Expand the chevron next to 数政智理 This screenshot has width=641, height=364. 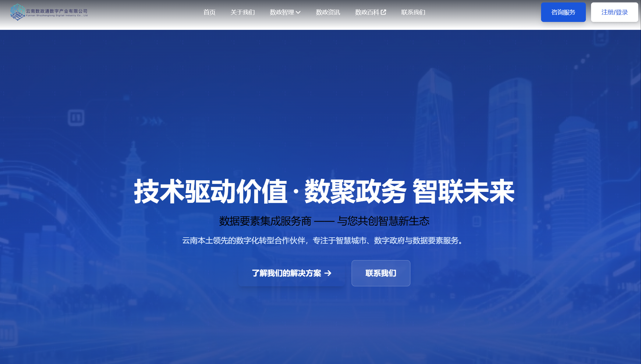coord(298,12)
